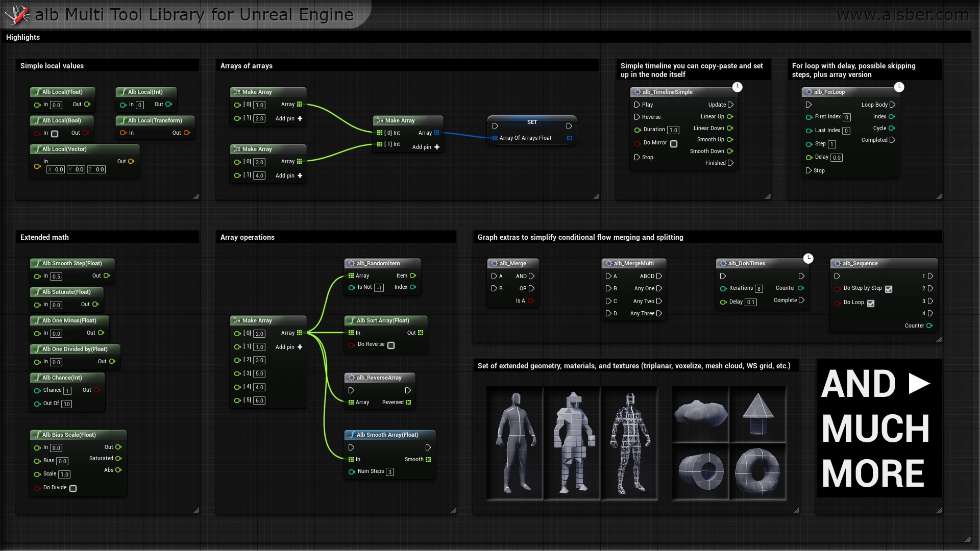Click the function icon on Alb Sort Array(Float)
Screen dimensions: 980x551
click(353, 320)
